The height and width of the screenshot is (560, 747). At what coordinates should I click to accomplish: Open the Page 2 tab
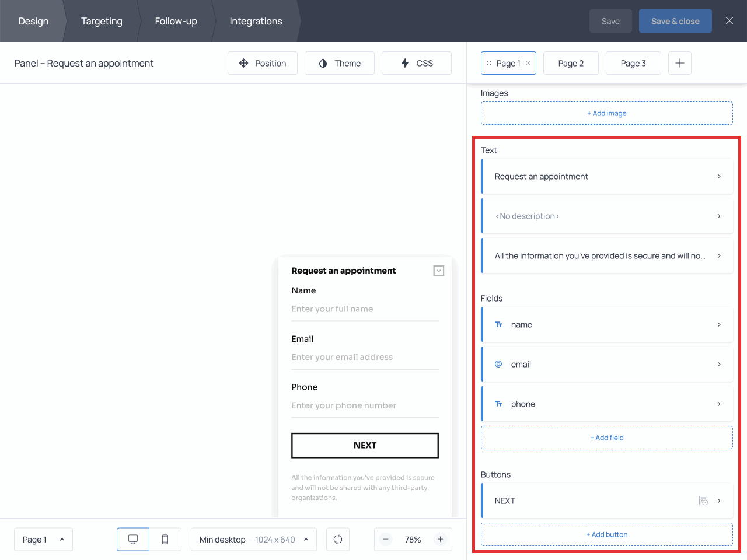tap(571, 63)
